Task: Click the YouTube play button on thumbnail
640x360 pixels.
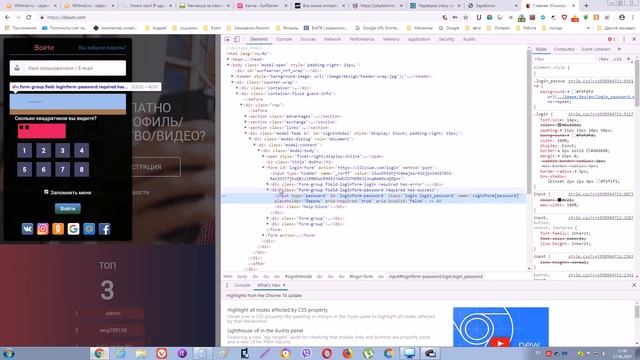Action: [x=500, y=343]
